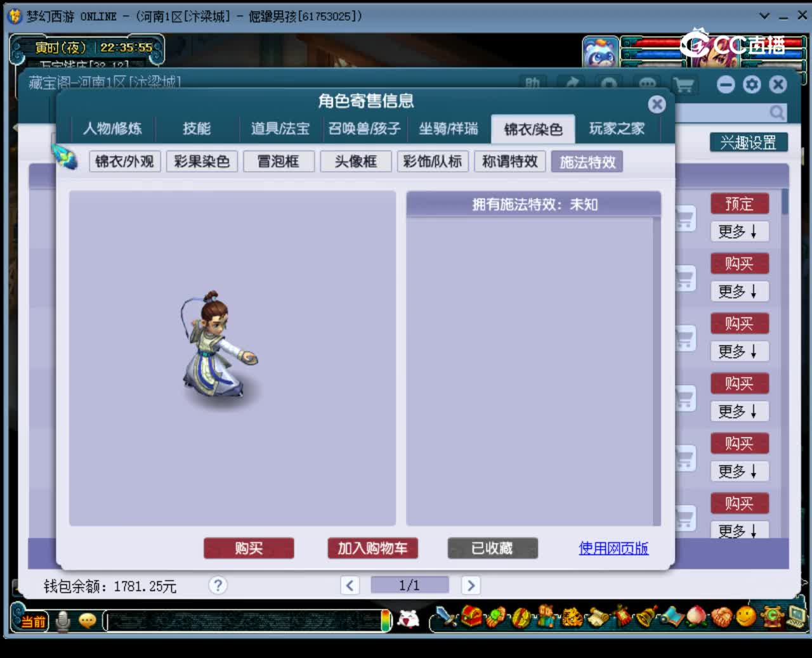Expand 更多 in the fourth listing row
Screen dimensions: 812x658
[x=740, y=411]
